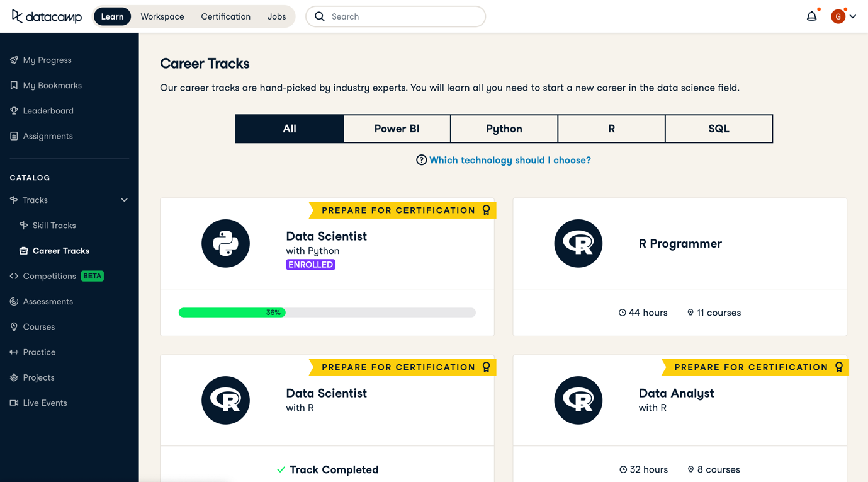868x482 pixels.
Task: Open the notifications bell
Action: point(812,16)
